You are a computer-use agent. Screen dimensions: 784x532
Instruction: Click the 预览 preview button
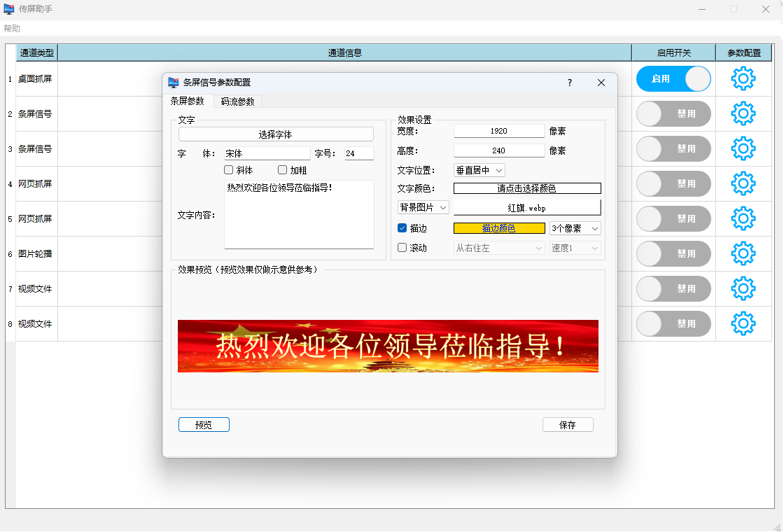[204, 425]
